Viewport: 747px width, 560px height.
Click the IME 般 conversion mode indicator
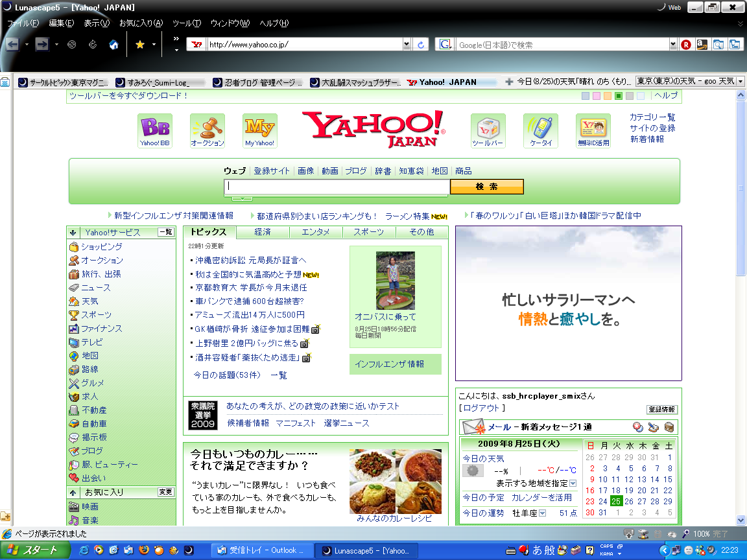click(549, 550)
